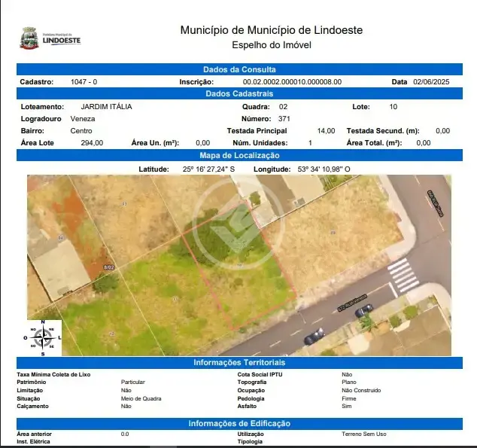Image resolution: width=477 pixels, height=448 pixels.
Task: Select the Cadastro value '1047 - 0'
Action: (84, 82)
